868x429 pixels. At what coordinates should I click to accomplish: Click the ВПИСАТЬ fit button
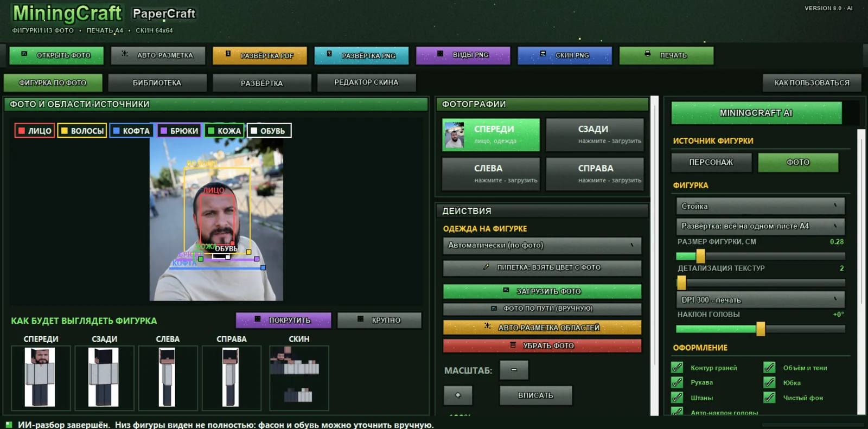pos(535,395)
